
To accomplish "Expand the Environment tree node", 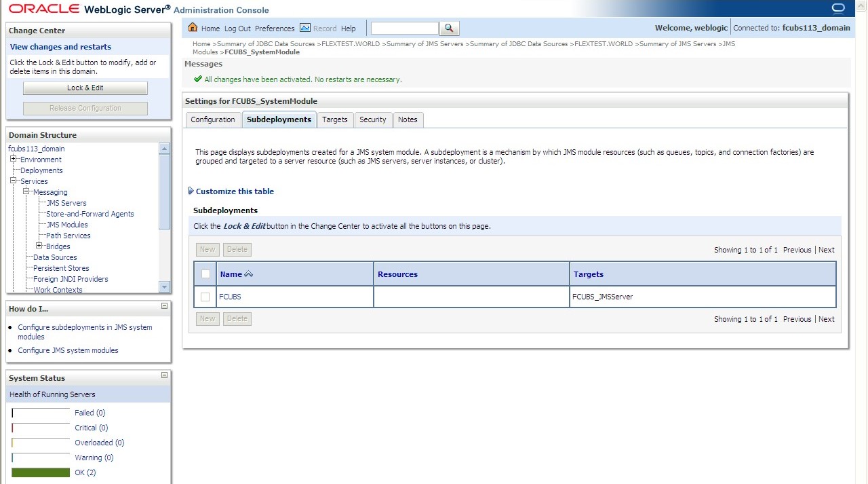I will pyautogui.click(x=12, y=159).
